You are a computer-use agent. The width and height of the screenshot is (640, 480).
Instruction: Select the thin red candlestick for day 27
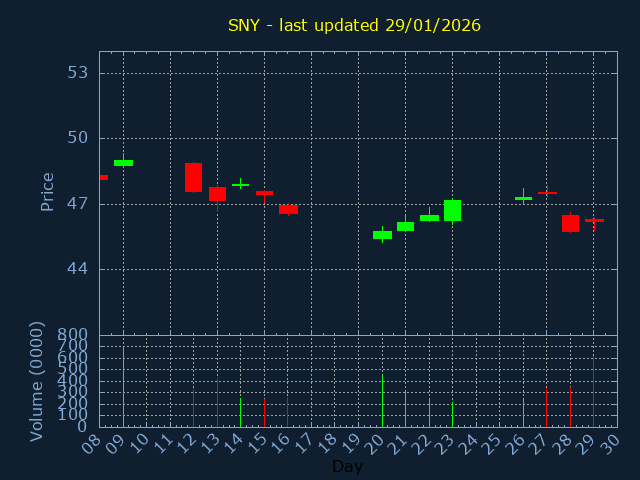tap(547, 192)
